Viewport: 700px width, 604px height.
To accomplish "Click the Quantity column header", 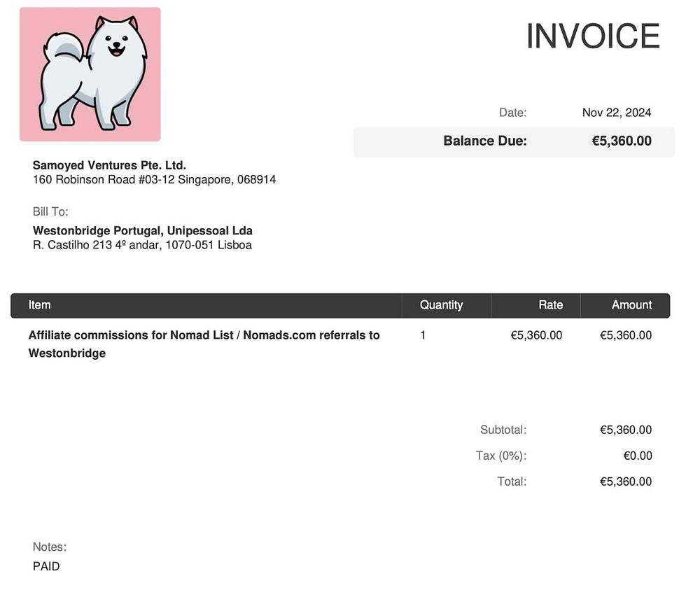I will pyautogui.click(x=441, y=305).
